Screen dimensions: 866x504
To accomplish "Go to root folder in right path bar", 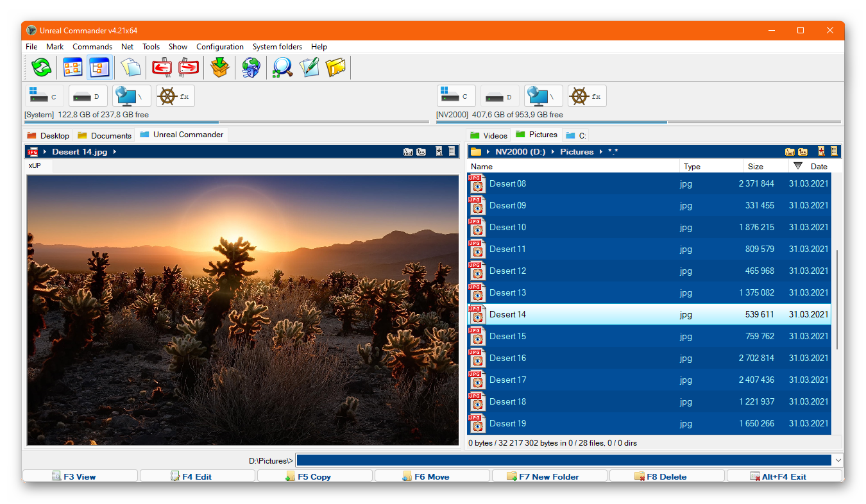I will pyautogui.click(x=790, y=152).
